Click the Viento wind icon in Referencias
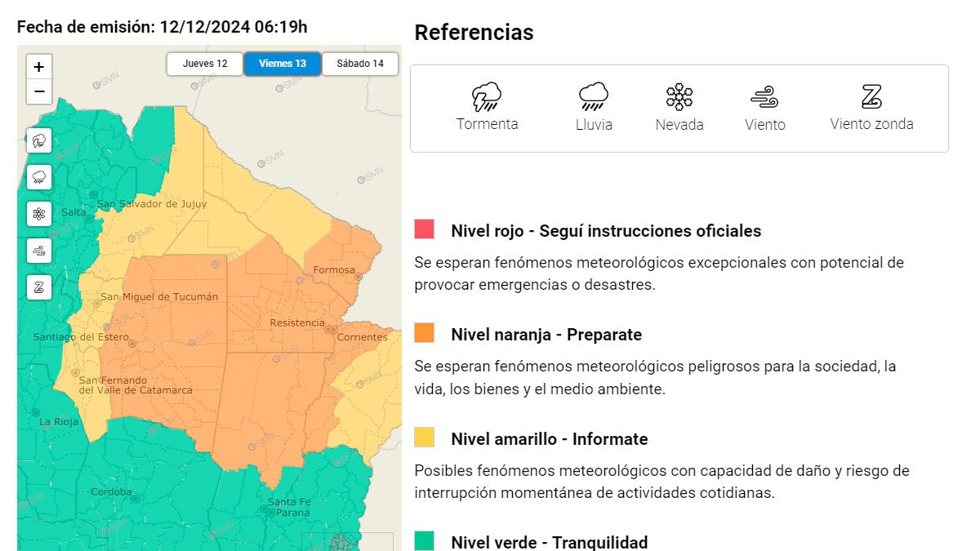Viewport: 980px width, 551px height. point(764,97)
